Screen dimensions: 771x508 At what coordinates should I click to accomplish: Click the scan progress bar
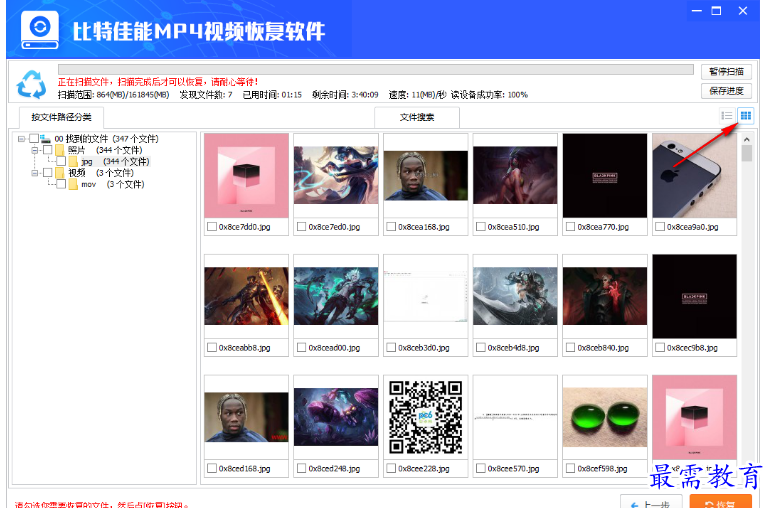pos(376,69)
